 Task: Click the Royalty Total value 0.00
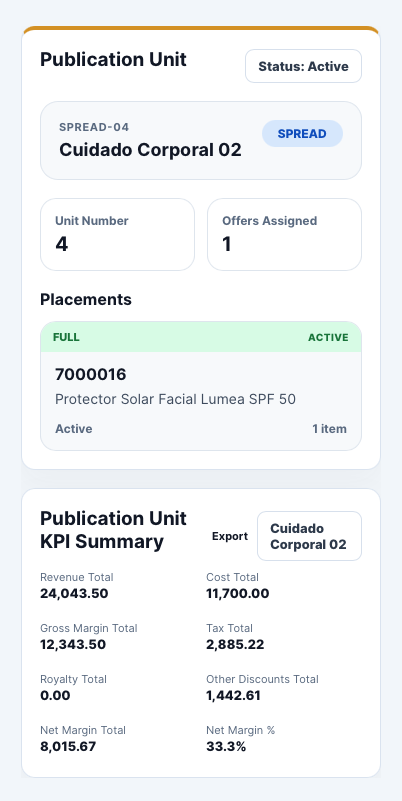tap(55, 695)
